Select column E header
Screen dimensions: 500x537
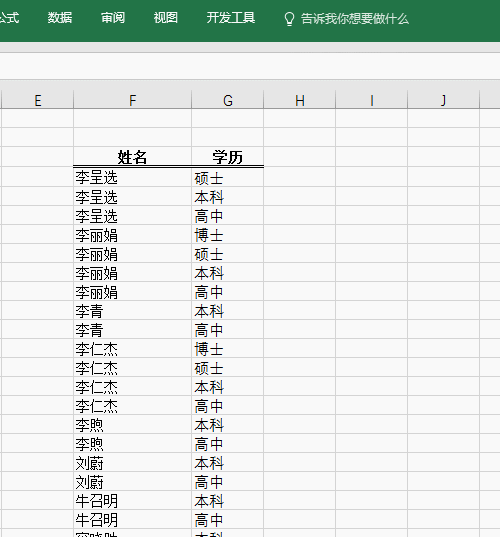click(x=37, y=100)
